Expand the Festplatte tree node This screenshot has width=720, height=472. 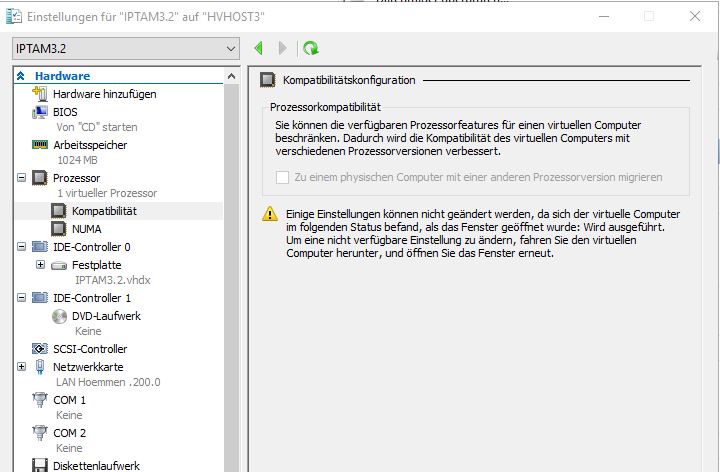40,264
